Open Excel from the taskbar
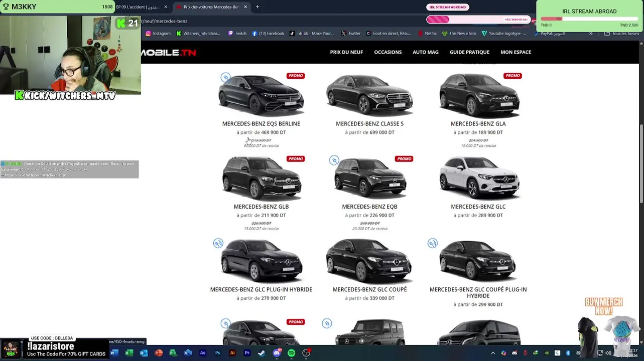The height and width of the screenshot is (361, 644). point(129,353)
